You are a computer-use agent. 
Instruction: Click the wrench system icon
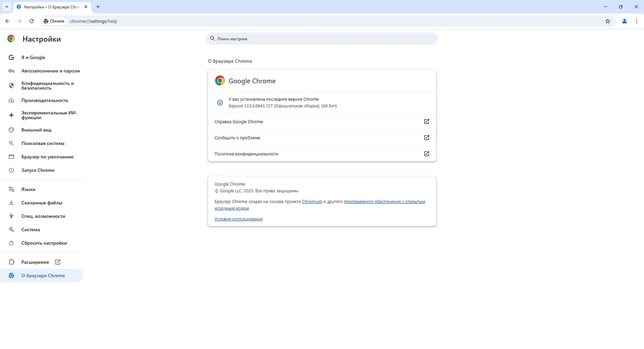pyautogui.click(x=11, y=230)
